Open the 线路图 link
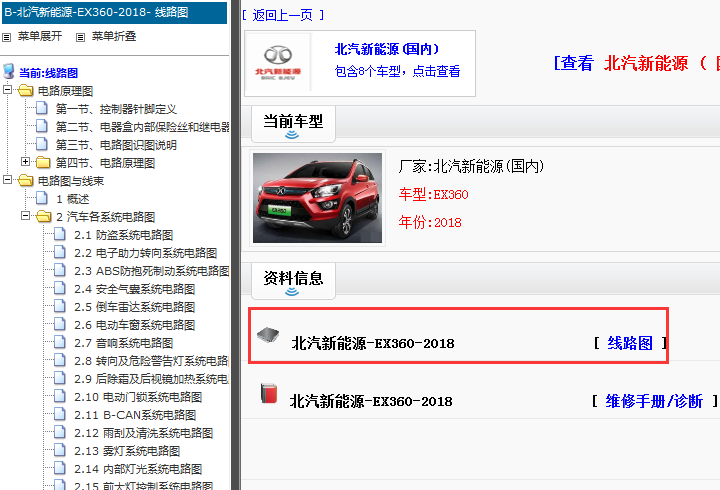Viewport: 720px width, 490px height. tap(630, 343)
